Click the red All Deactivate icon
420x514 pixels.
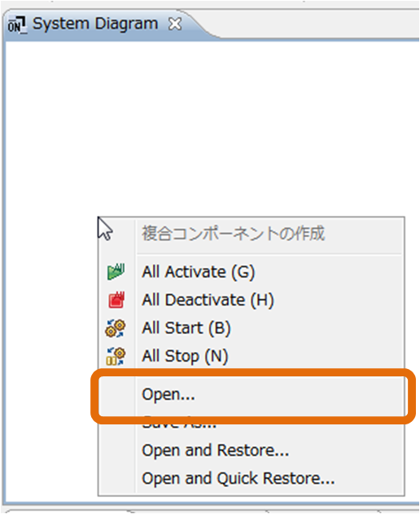tap(116, 300)
